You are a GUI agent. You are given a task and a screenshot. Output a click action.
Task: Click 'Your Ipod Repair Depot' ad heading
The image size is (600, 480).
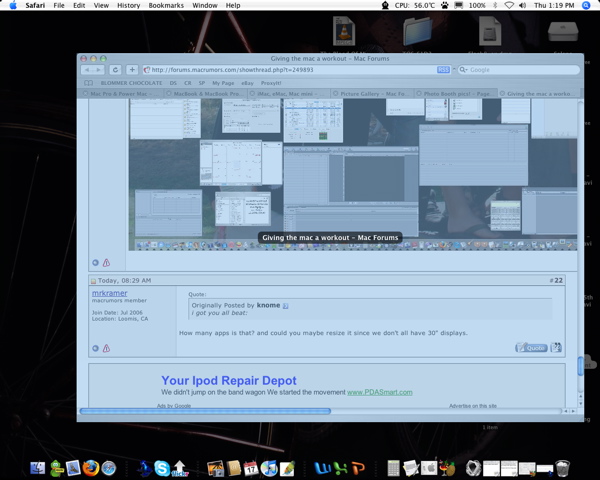pyautogui.click(x=229, y=380)
